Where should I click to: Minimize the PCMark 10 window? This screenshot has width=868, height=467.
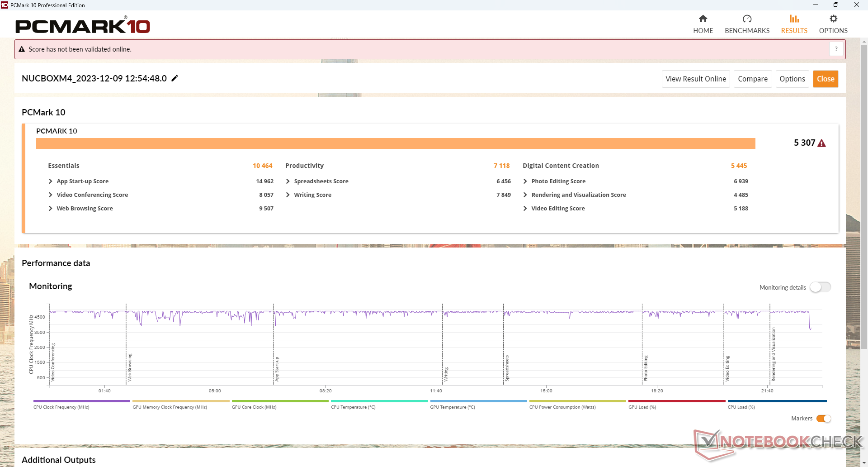816,5
